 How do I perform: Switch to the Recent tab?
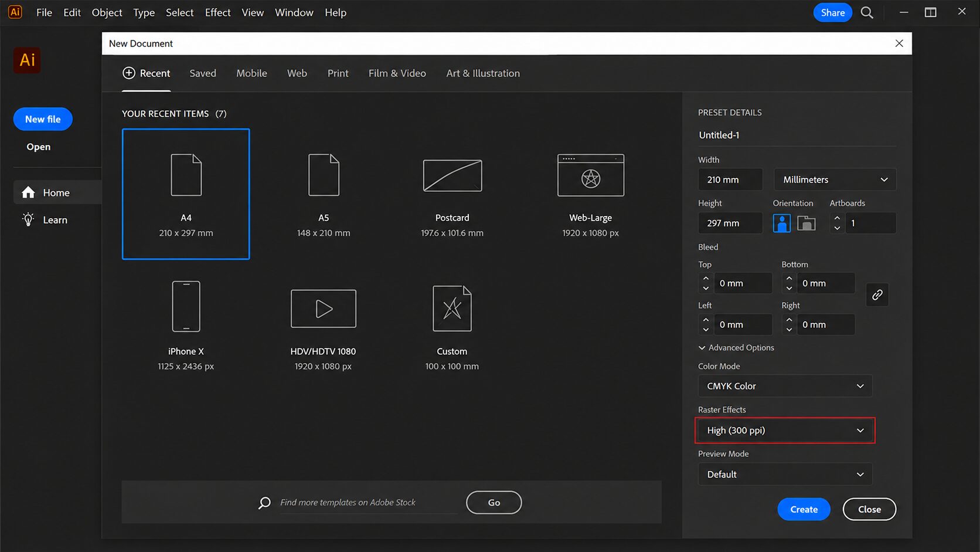[147, 73]
